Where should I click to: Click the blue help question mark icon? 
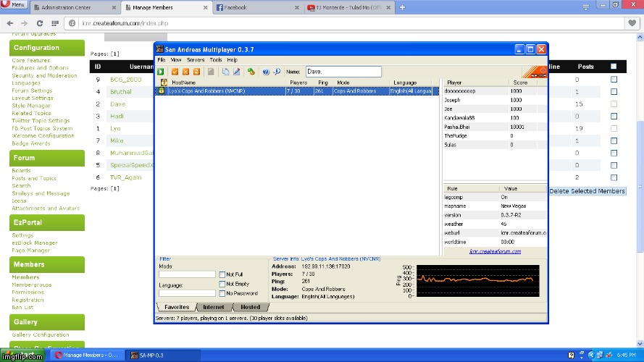[x=266, y=72]
